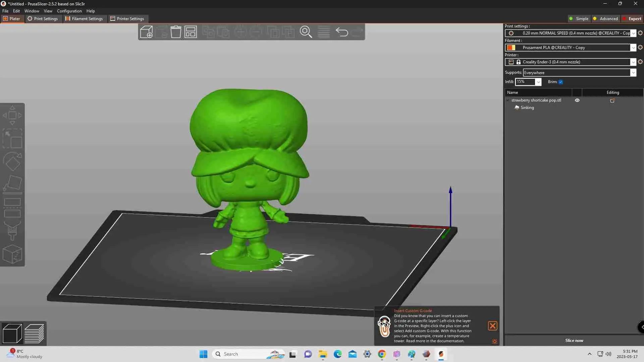The width and height of the screenshot is (644, 362).
Task: Click the Add model toolbar icon
Action: click(x=146, y=32)
